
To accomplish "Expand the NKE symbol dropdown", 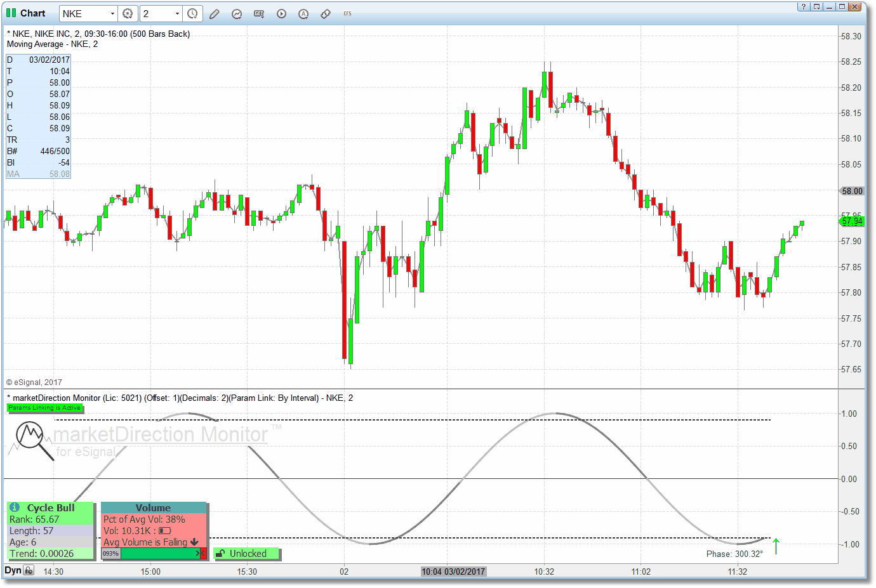I will [112, 13].
